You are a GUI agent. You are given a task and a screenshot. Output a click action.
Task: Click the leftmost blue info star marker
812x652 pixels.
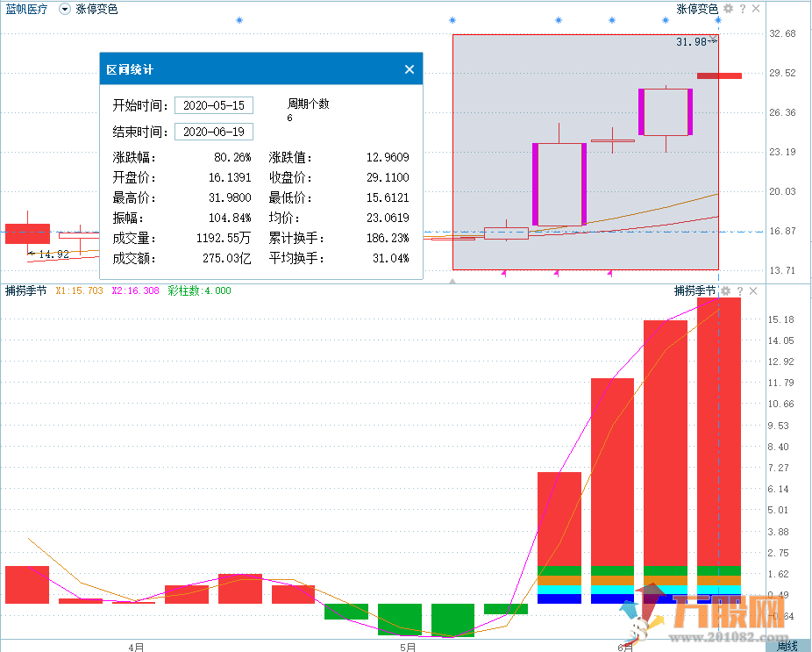click(x=239, y=20)
